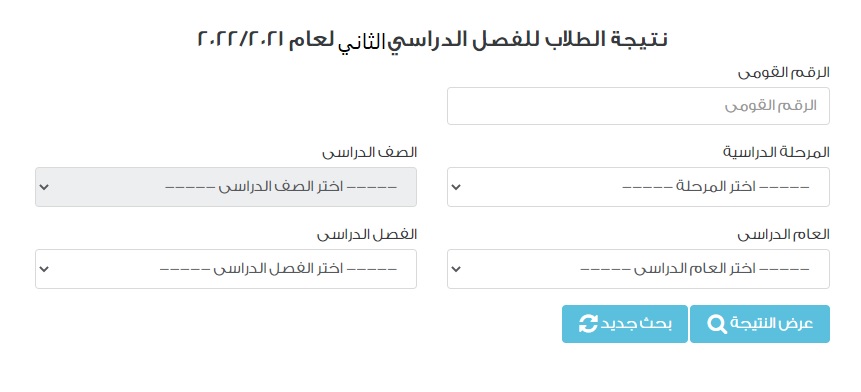The width and height of the screenshot is (861, 392).
Task: Click the magnifier icon on عرض النتيجة
Action: pyautogui.click(x=717, y=324)
